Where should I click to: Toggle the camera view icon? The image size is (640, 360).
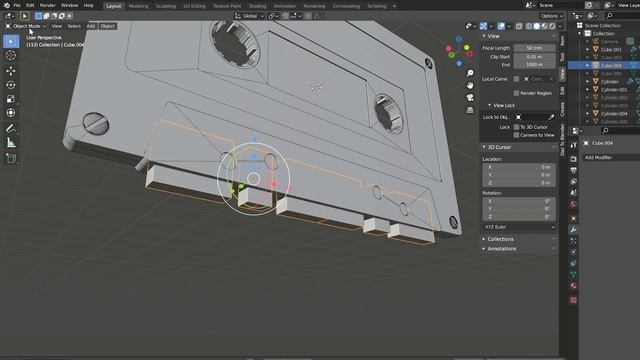pos(470,98)
